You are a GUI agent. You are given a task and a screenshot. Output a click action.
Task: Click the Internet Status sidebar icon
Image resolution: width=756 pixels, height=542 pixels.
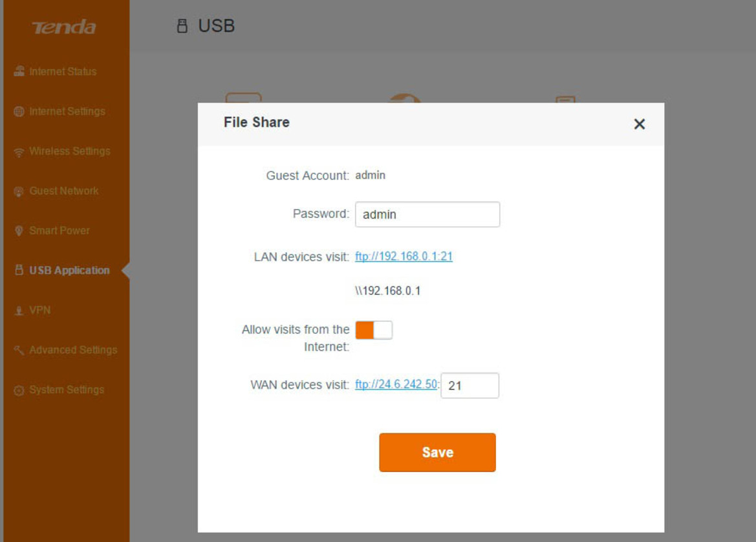19,71
